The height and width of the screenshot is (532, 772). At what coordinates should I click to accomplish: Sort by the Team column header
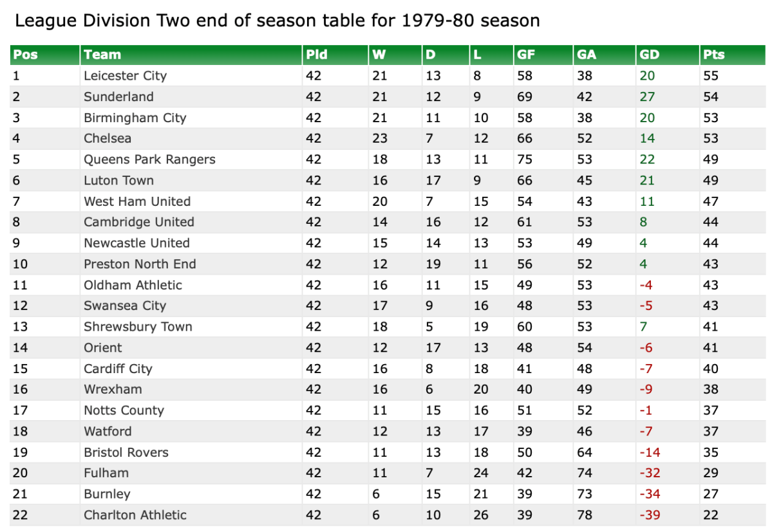coord(102,55)
